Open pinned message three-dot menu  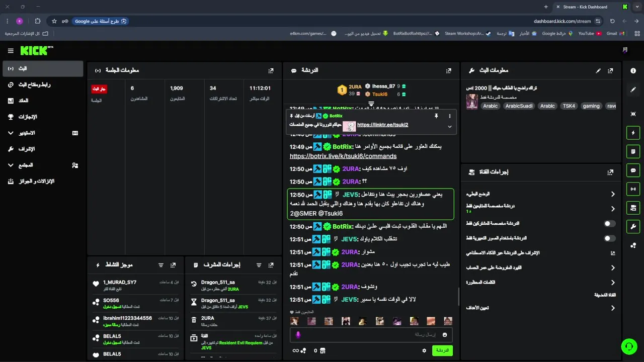(x=449, y=116)
